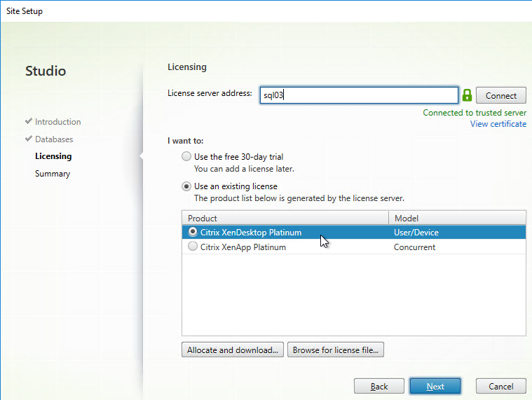Screen dimensions: 532x400
Task: Go Back to the previous step
Action: [379, 387]
